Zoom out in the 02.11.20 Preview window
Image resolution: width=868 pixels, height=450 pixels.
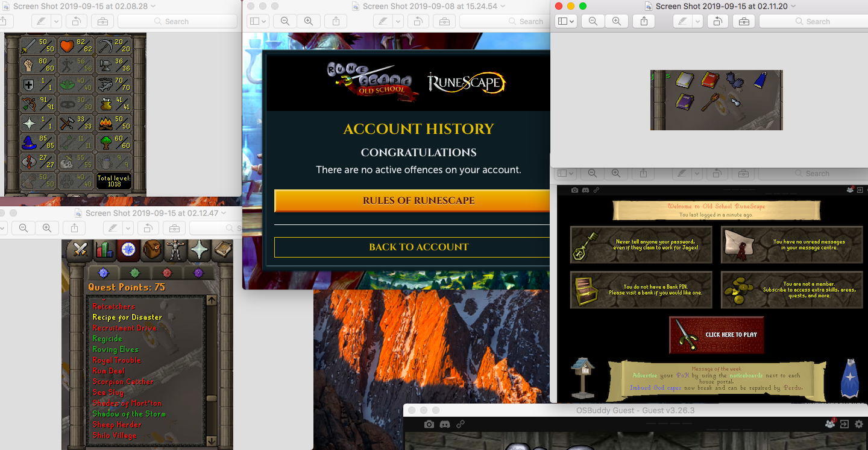[x=593, y=21]
